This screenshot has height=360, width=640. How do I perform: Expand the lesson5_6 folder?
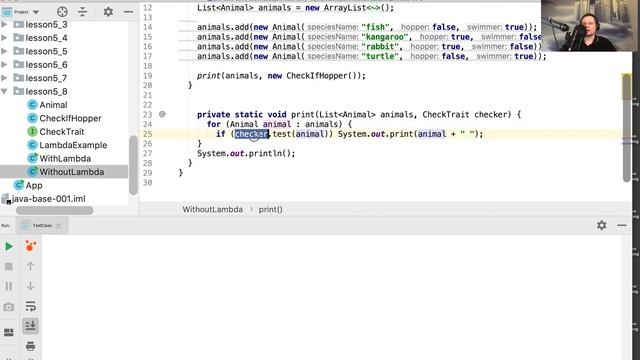click(4, 65)
